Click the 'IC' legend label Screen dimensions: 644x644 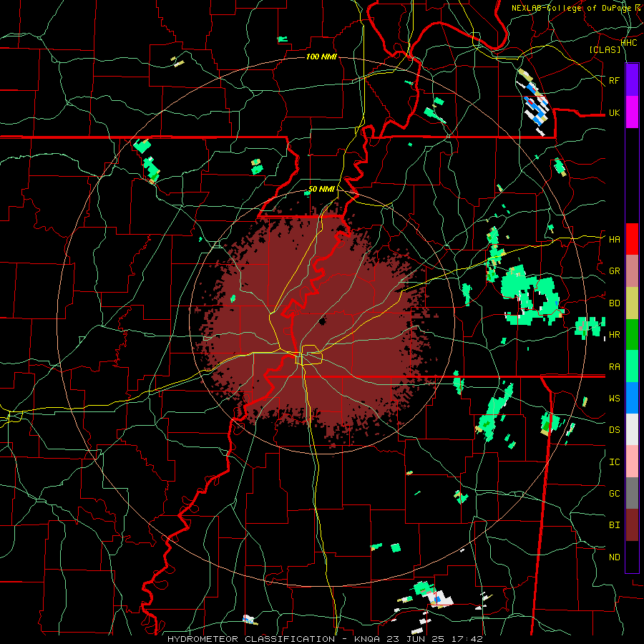[614, 462]
